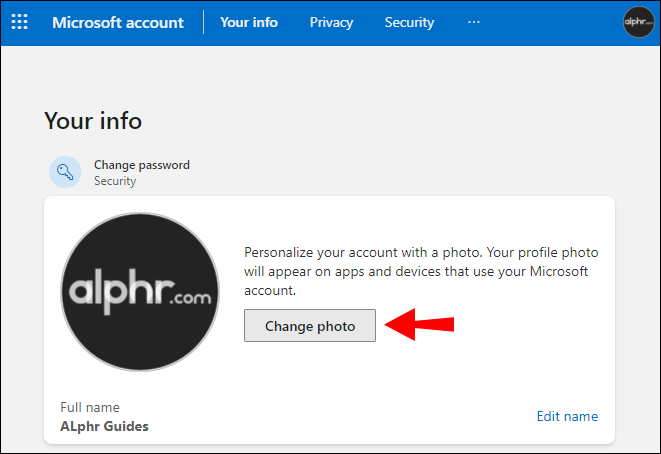Image resolution: width=661 pixels, height=454 pixels.
Task: Select the ALphr Guides name text
Action: click(x=105, y=426)
